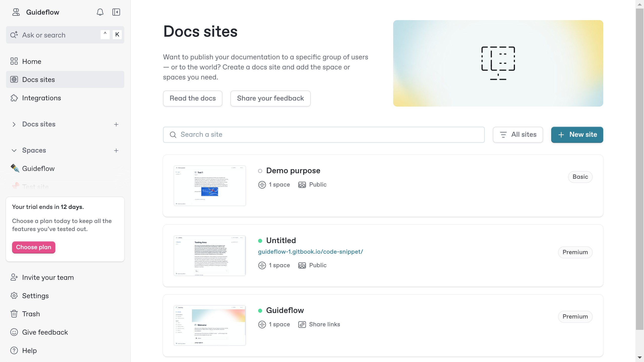Open the Demo purpose site thumbnail

coord(210,186)
